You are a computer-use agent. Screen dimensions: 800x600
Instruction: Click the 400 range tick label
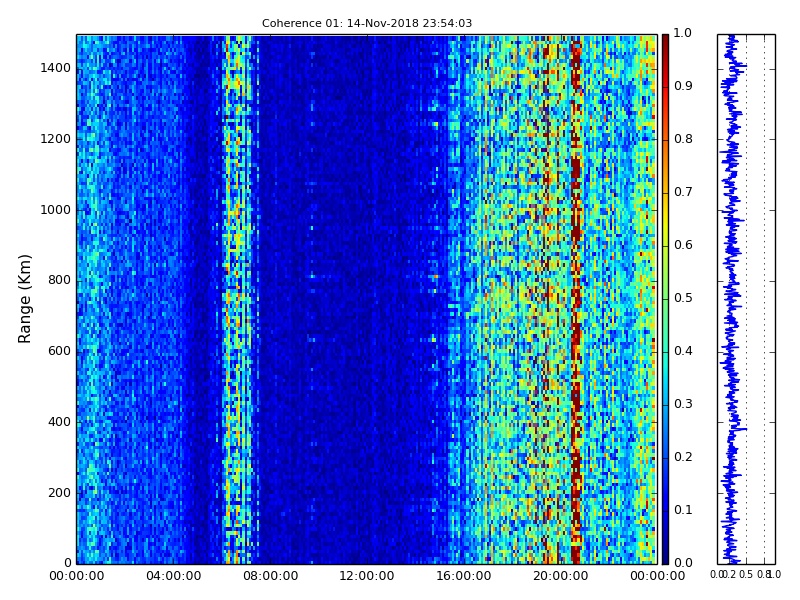pyautogui.click(x=60, y=422)
